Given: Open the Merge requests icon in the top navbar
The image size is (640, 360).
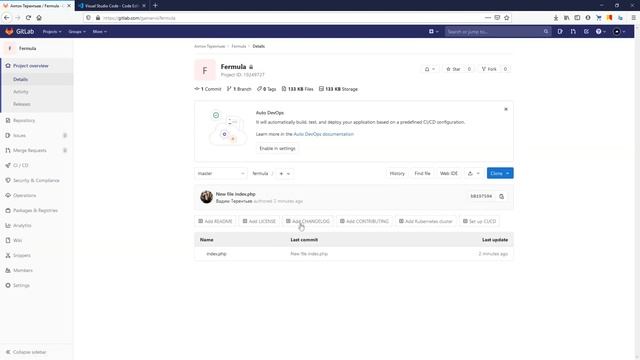Looking at the screenshot, I should [573, 31].
